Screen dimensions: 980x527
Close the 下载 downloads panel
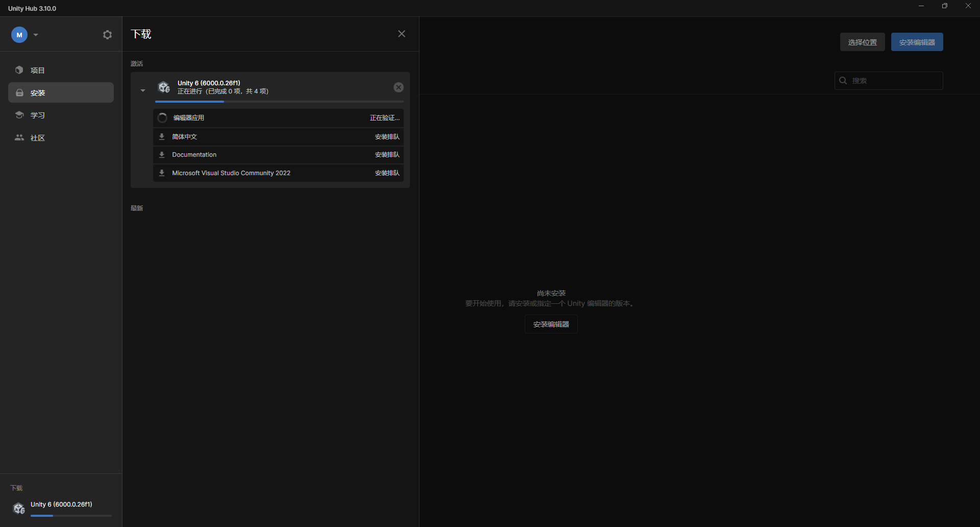(402, 34)
